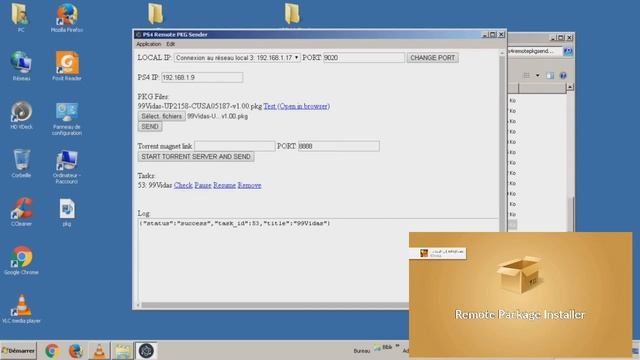Open the PC folder on the desktop
This screenshot has width=640, height=360.
coord(20,17)
